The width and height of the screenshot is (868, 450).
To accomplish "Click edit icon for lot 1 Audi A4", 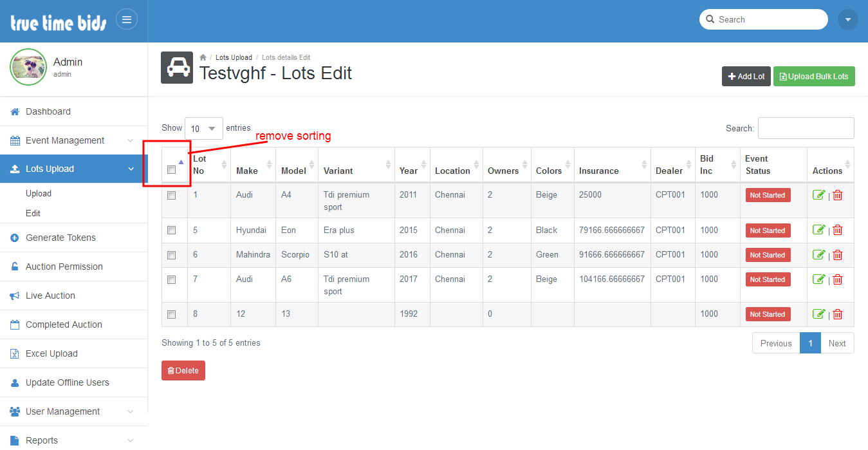I will 818,195.
